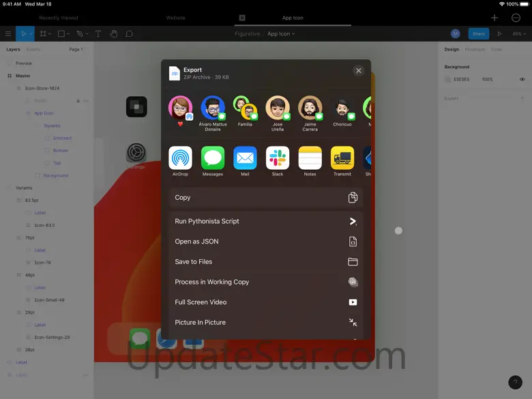Open the hamburger menu in the Figma toolbar

point(8,33)
